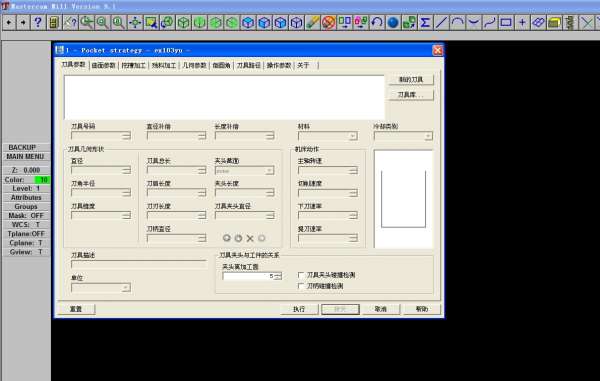Switch to the 几何参数 tab
This screenshot has width=600, height=381.
(194, 65)
